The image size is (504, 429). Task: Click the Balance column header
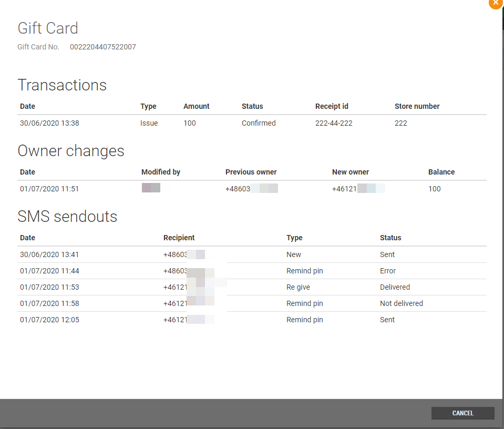click(441, 172)
